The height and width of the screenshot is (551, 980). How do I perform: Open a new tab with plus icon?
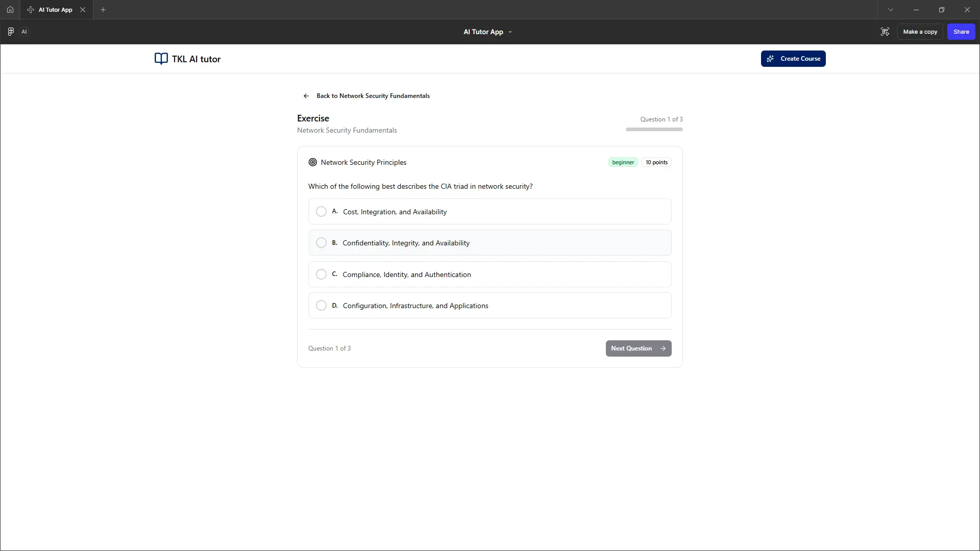103,10
